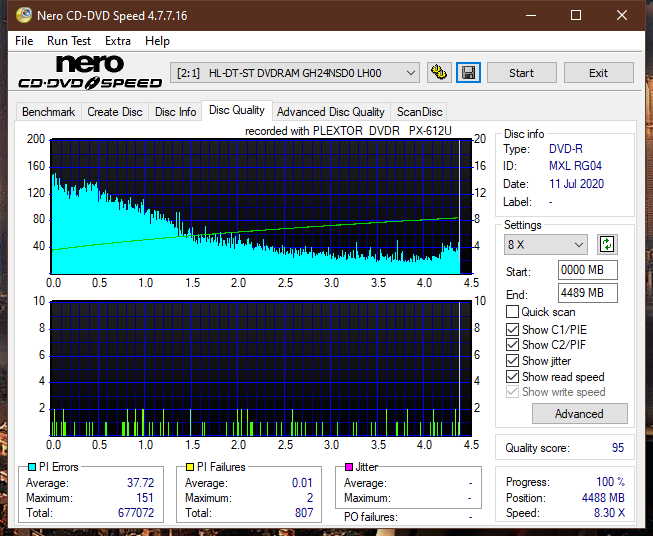Uncheck Show C2/PIF

coord(512,345)
